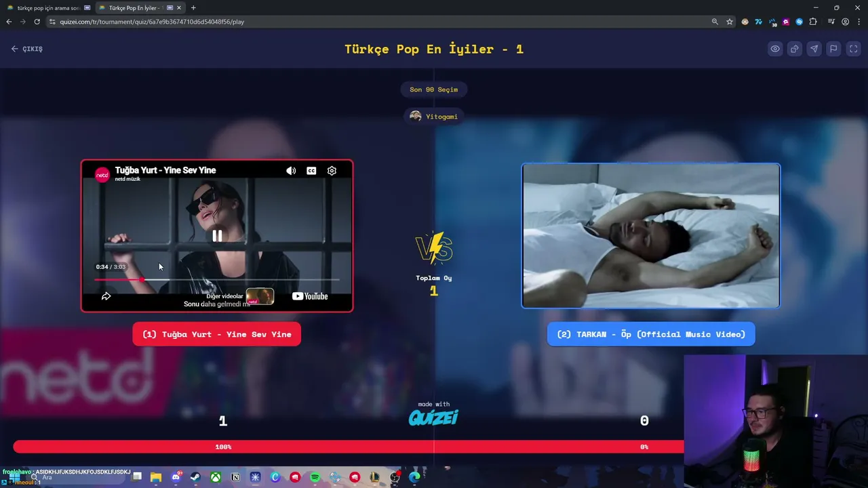Play the TARKAN Öp video thumbnail

[x=651, y=236]
